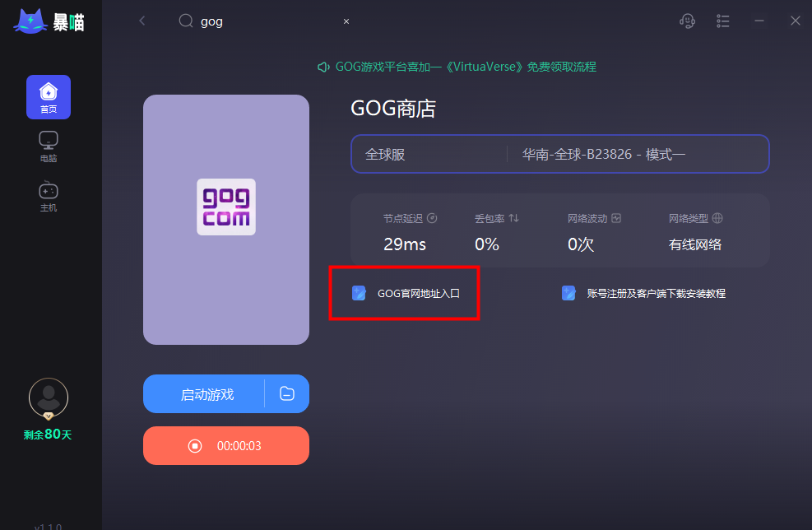Viewport: 812px width, 530px height.
Task: Select the 首页 sidebar tab
Action: pos(49,97)
